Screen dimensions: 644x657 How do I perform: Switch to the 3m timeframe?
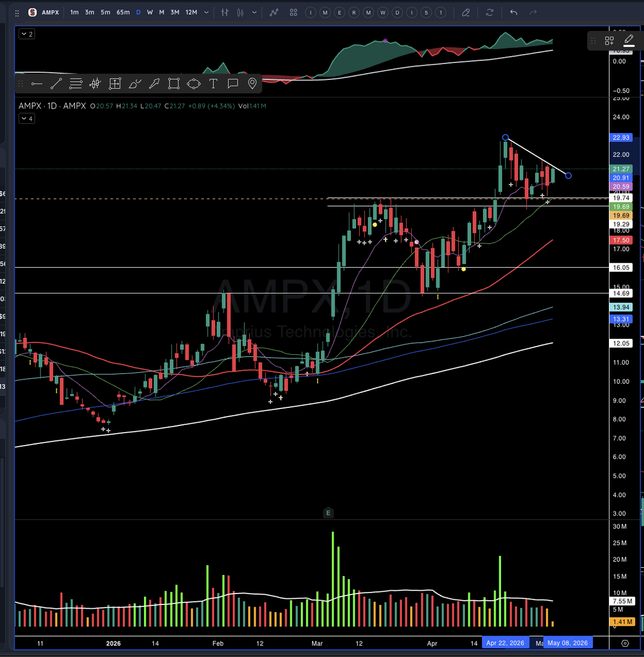tap(89, 12)
